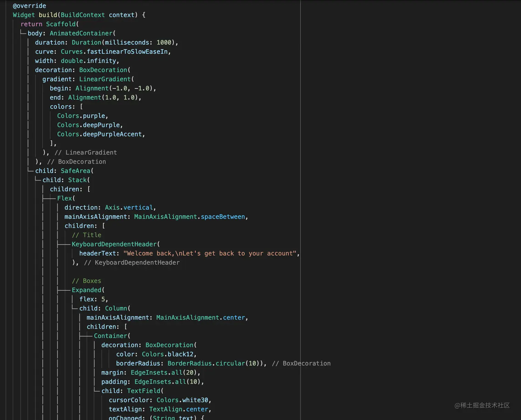The width and height of the screenshot is (521, 420).
Task: Click the // Boxes comment
Action: tap(86, 281)
